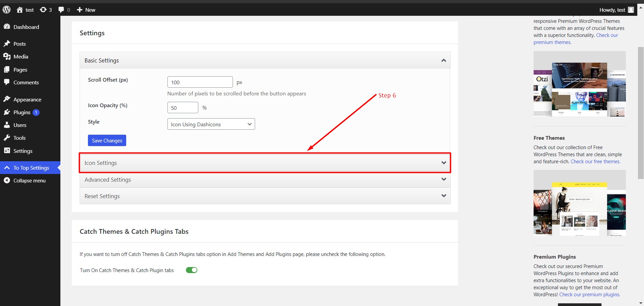Open the comments bubble icon in admin bar

coord(61,10)
